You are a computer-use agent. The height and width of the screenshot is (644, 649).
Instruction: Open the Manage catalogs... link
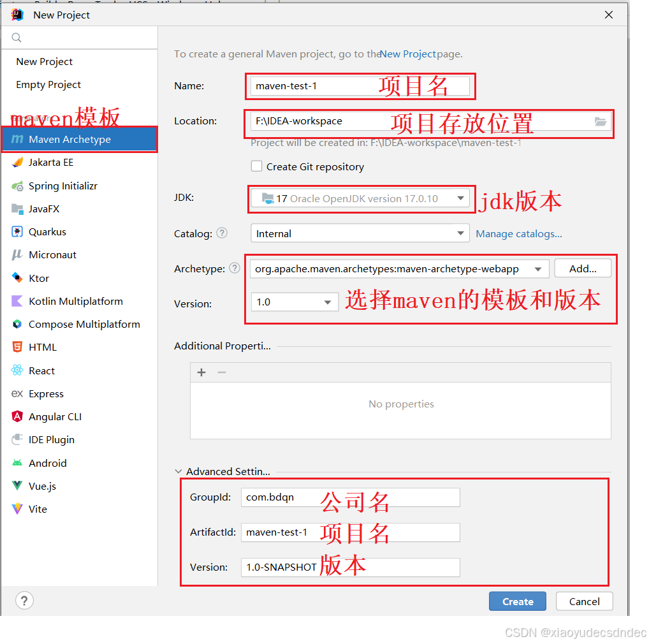[518, 234]
